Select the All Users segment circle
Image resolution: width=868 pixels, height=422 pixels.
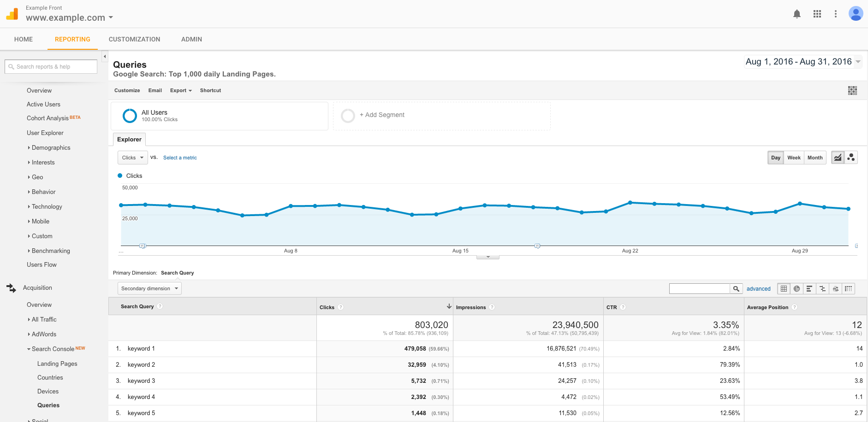click(x=130, y=116)
